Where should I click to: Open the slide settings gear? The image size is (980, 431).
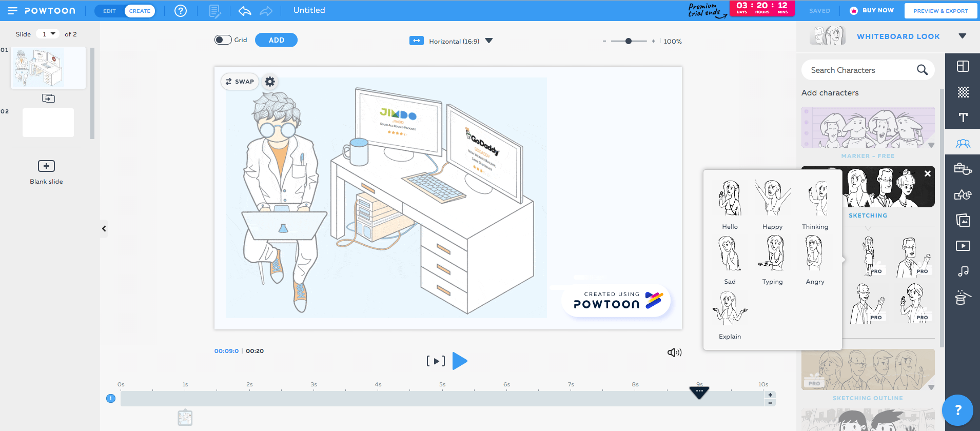[270, 82]
